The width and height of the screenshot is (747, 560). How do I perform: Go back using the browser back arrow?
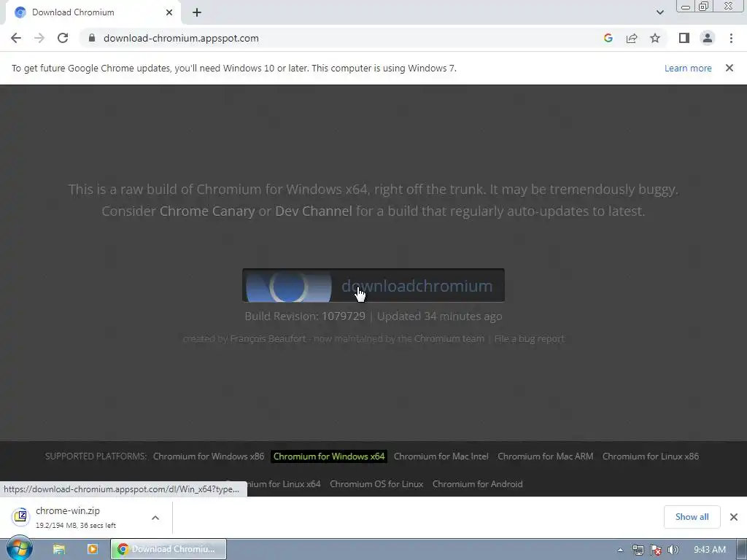[16, 38]
